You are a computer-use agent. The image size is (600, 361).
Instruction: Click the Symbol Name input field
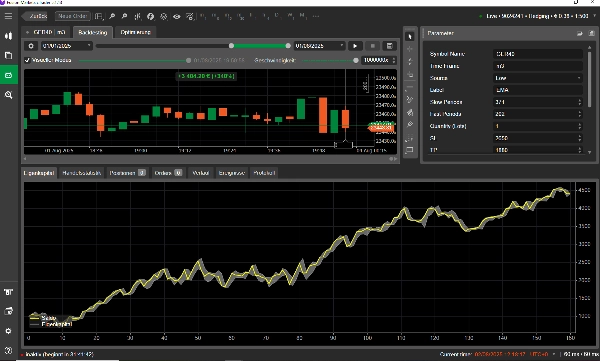pyautogui.click(x=538, y=54)
